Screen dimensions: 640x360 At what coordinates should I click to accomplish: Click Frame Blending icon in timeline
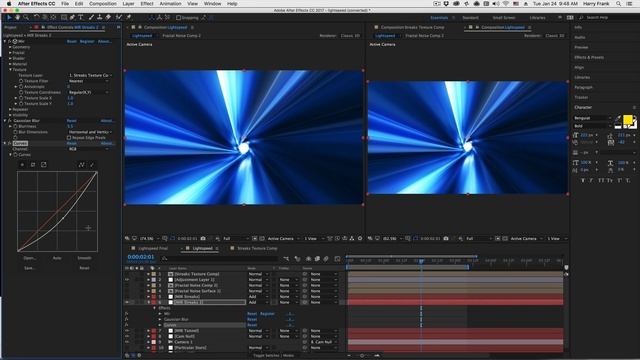tap(317, 259)
